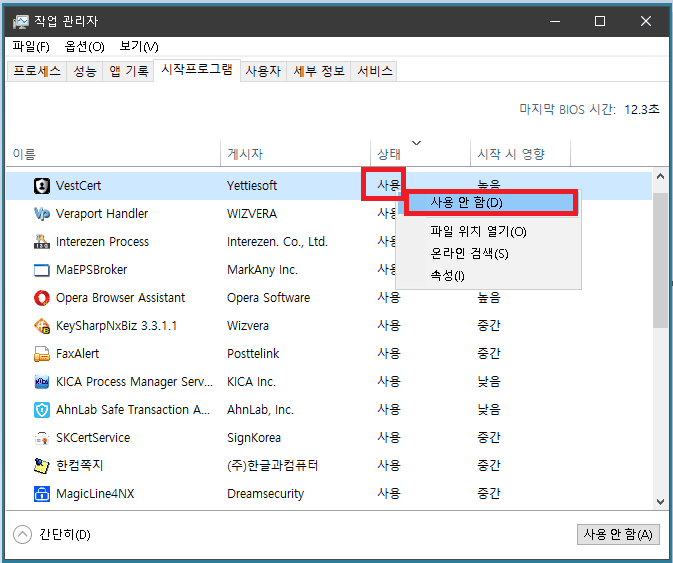Viewport: 673px width, 563px height.
Task: Switch to the 세부 정보 tab
Action: (319, 71)
